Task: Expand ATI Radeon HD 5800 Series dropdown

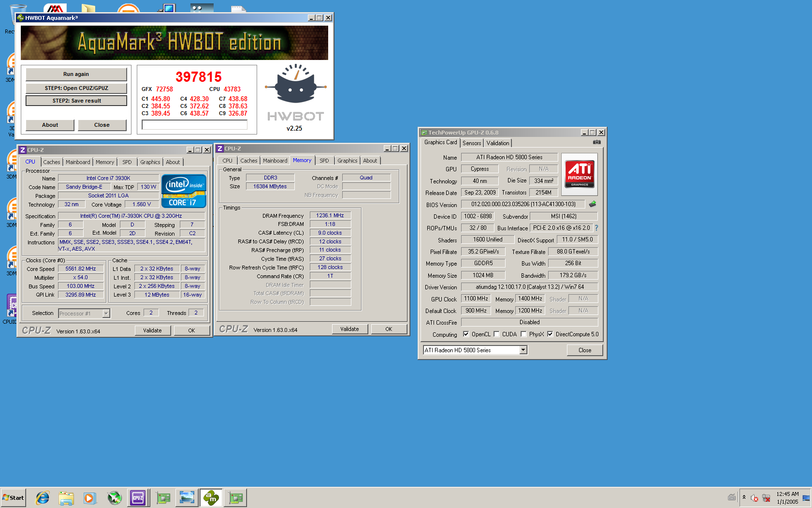Action: (523, 350)
